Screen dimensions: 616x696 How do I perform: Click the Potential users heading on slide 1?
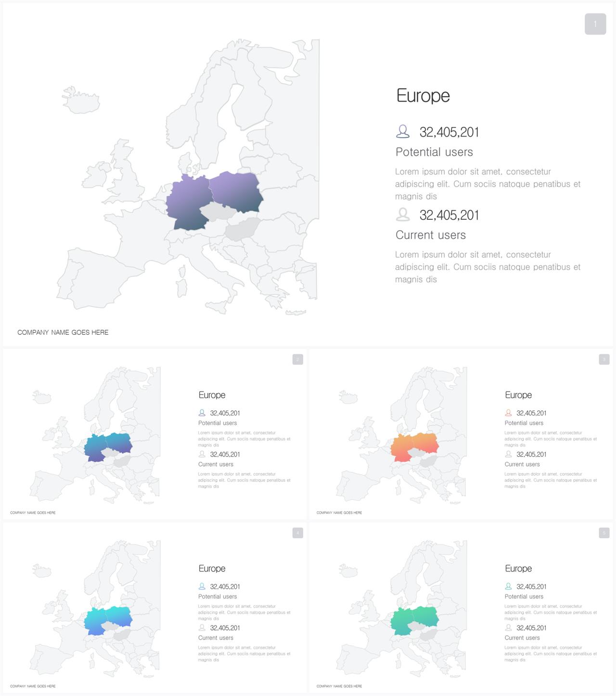pyautogui.click(x=434, y=152)
